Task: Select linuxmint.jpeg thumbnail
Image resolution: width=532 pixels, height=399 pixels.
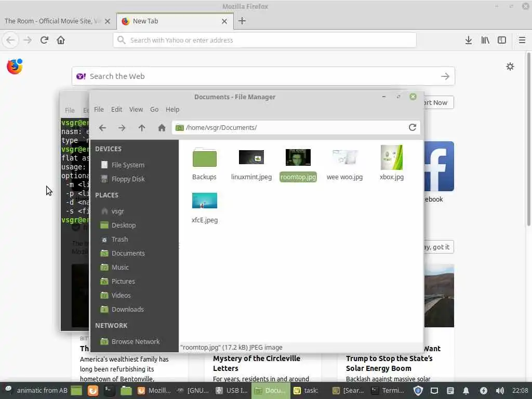Action: point(251,157)
